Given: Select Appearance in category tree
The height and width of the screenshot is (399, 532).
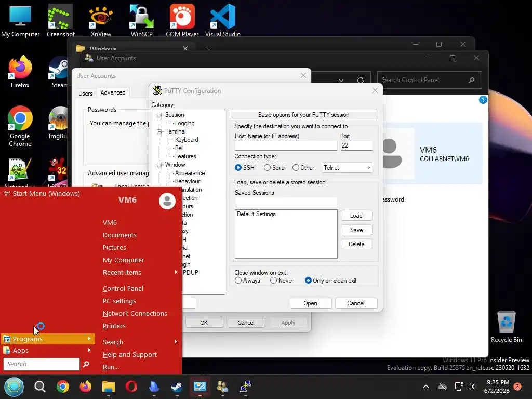Looking at the screenshot, I should coord(190,173).
